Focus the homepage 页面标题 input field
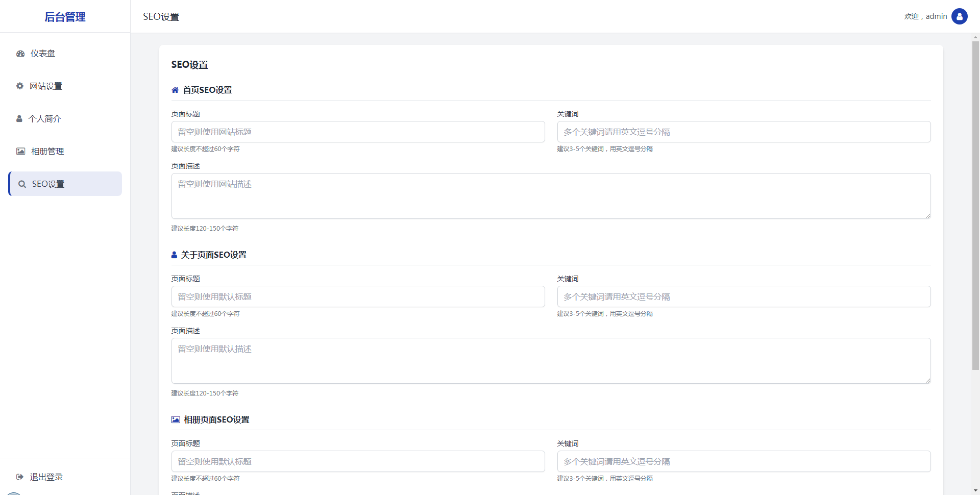Screen dimensions: 980x495 (x=358, y=132)
